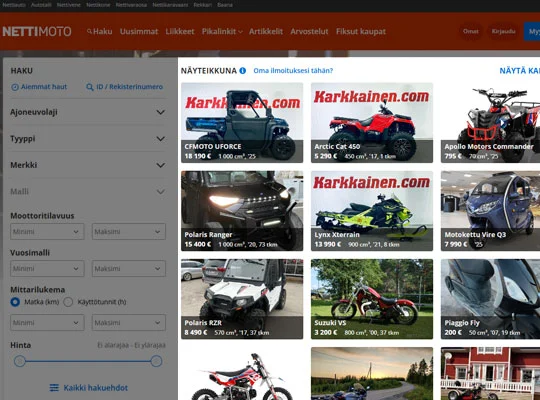Click the Kirjaudu login button
Screen dimensions: 540x400
pos(503,31)
